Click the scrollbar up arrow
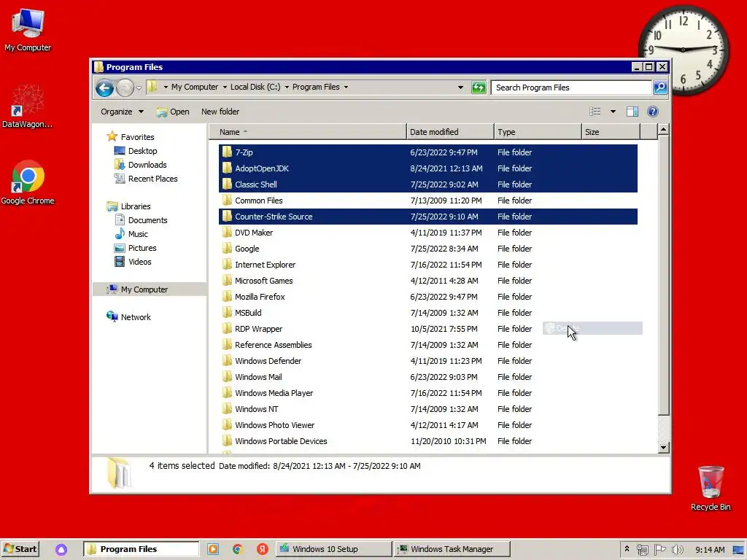Viewport: 747px width, 560px height. pyautogui.click(x=663, y=130)
